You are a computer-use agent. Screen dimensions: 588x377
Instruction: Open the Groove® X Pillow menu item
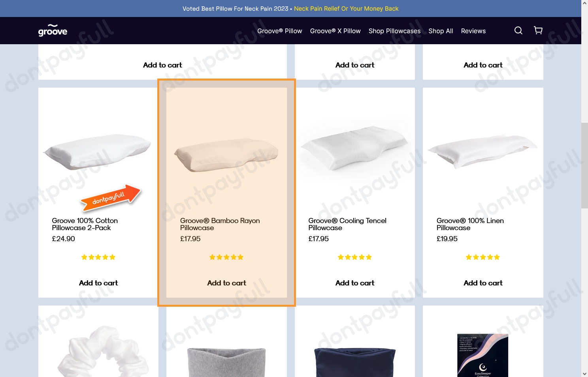point(335,31)
